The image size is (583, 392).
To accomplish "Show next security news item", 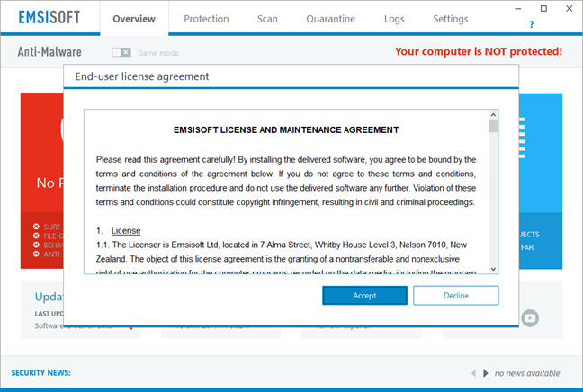I will tap(486, 373).
